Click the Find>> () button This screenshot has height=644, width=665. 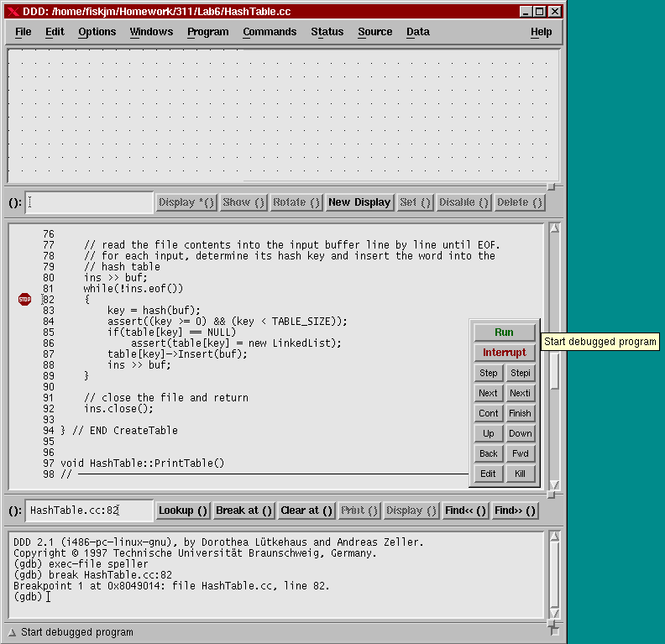click(x=514, y=510)
